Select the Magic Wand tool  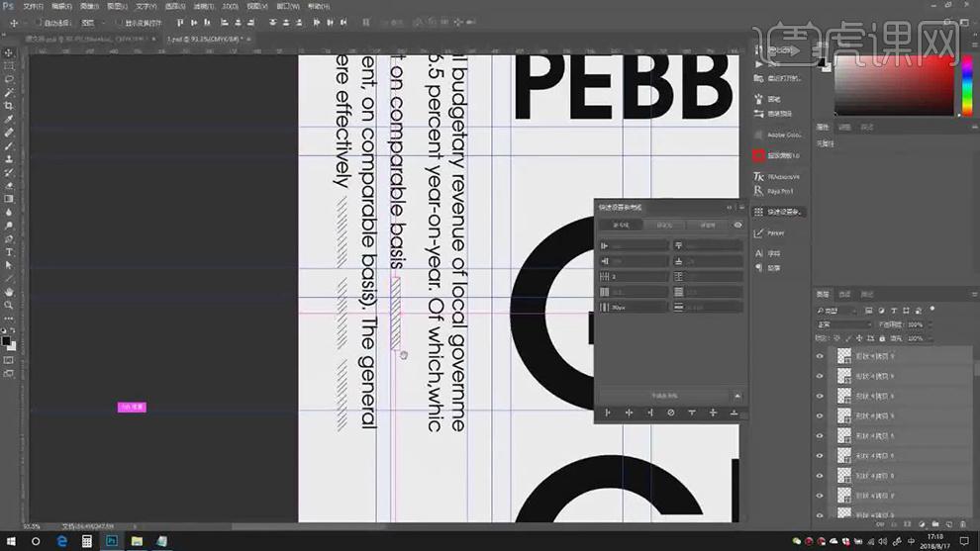coord(9,92)
